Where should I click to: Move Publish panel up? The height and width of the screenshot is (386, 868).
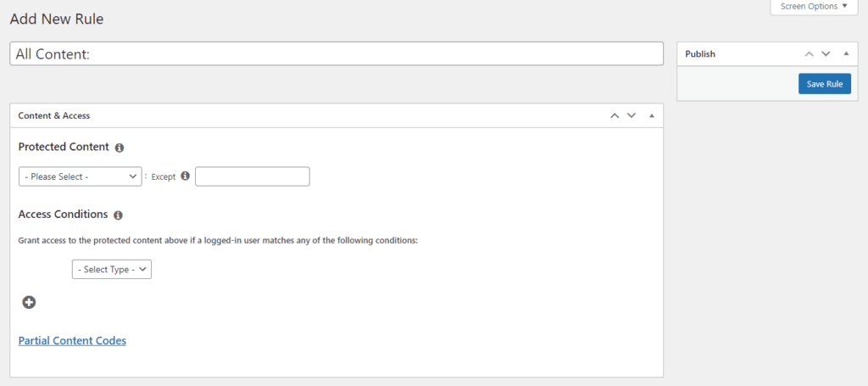[810, 53]
